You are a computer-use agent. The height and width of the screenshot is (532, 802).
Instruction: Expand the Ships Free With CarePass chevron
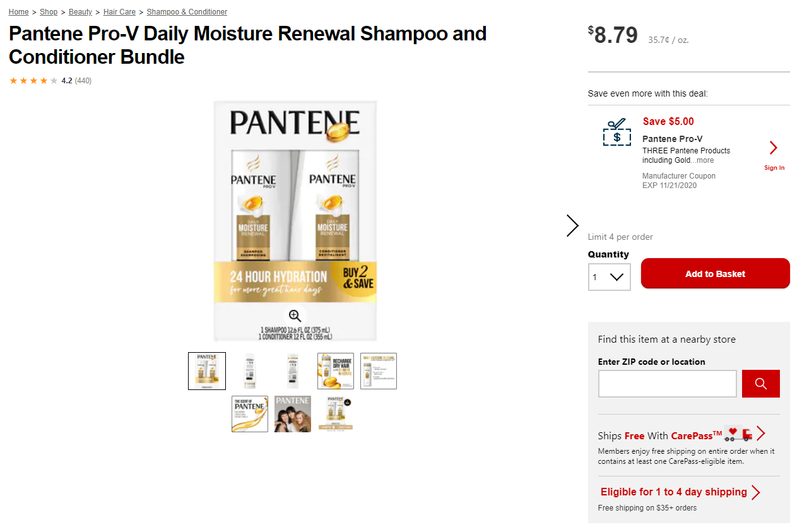760,434
